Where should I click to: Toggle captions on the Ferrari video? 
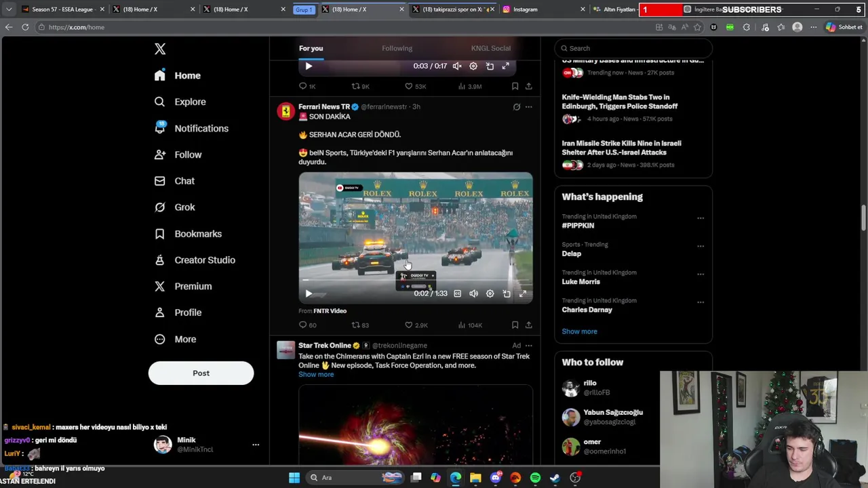click(x=457, y=293)
